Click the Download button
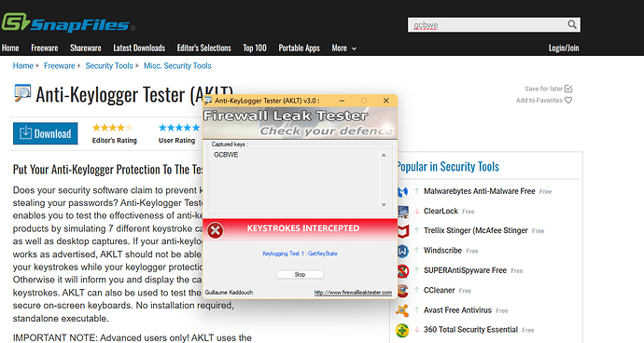 (45, 133)
